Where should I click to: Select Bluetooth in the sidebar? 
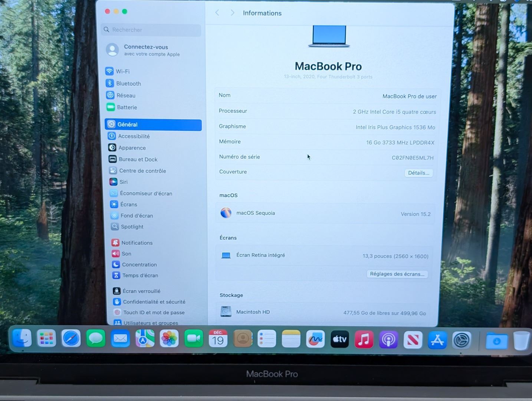click(x=128, y=84)
